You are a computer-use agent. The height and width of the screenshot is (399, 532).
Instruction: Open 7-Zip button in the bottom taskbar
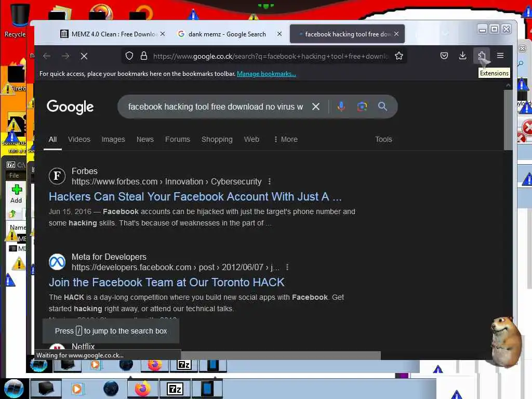pyautogui.click(x=175, y=389)
